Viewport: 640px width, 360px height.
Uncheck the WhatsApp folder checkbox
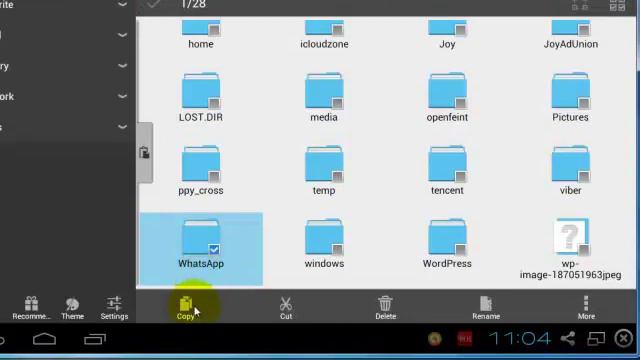tap(214, 249)
